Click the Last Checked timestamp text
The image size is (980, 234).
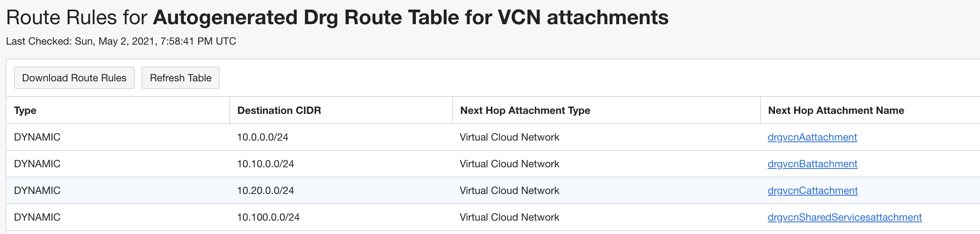click(x=121, y=41)
